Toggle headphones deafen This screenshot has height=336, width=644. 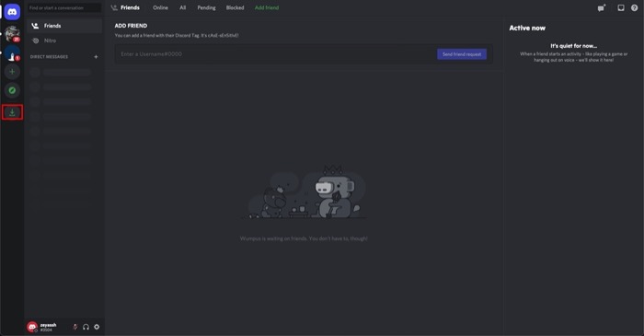coord(86,327)
